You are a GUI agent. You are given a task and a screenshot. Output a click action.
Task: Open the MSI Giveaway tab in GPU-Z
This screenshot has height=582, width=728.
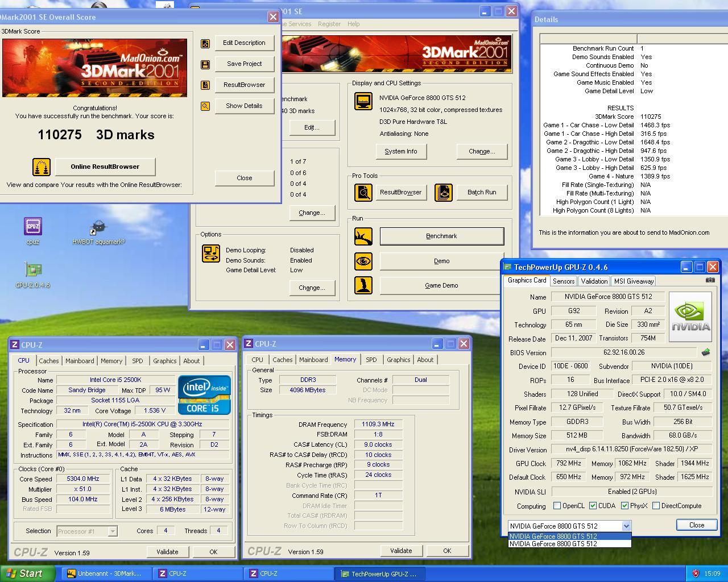634,281
